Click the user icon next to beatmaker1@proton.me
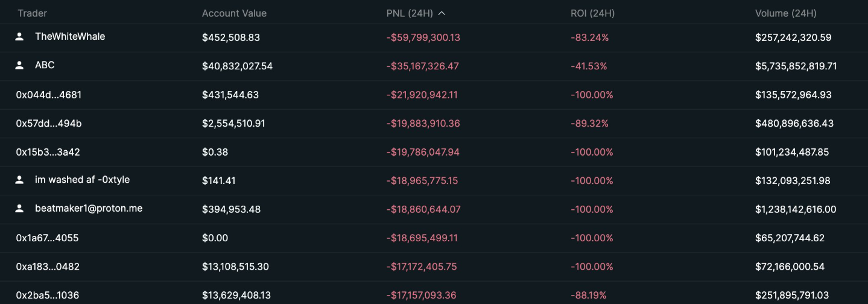Viewport: 868px width, 304px height. (x=19, y=209)
